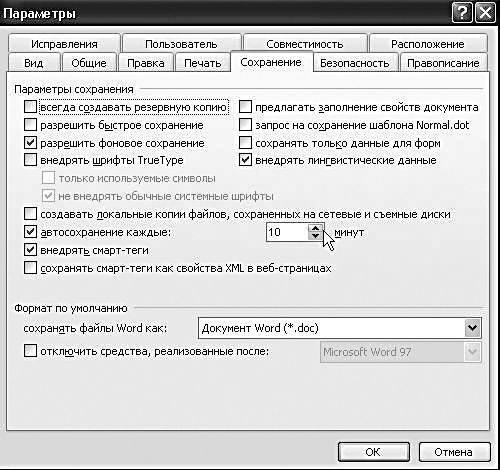
Task: Click the autosave minutes input field
Action: click(x=287, y=232)
